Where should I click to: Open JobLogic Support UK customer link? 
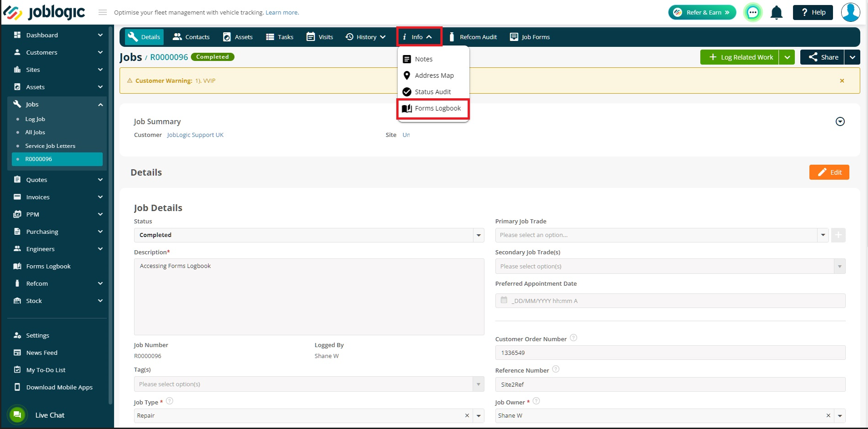tap(195, 135)
